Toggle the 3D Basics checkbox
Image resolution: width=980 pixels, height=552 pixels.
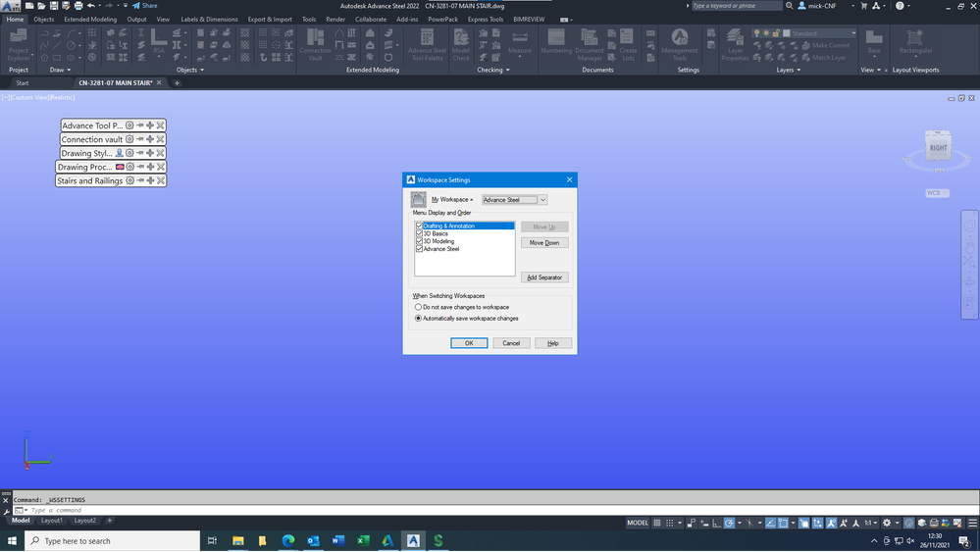(420, 233)
